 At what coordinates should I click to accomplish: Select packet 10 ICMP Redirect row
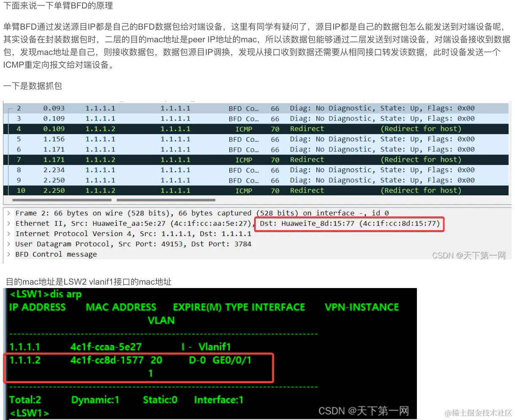click(x=256, y=191)
